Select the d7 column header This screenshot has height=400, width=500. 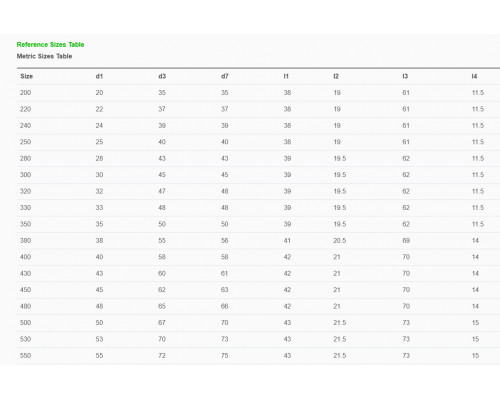(x=225, y=76)
